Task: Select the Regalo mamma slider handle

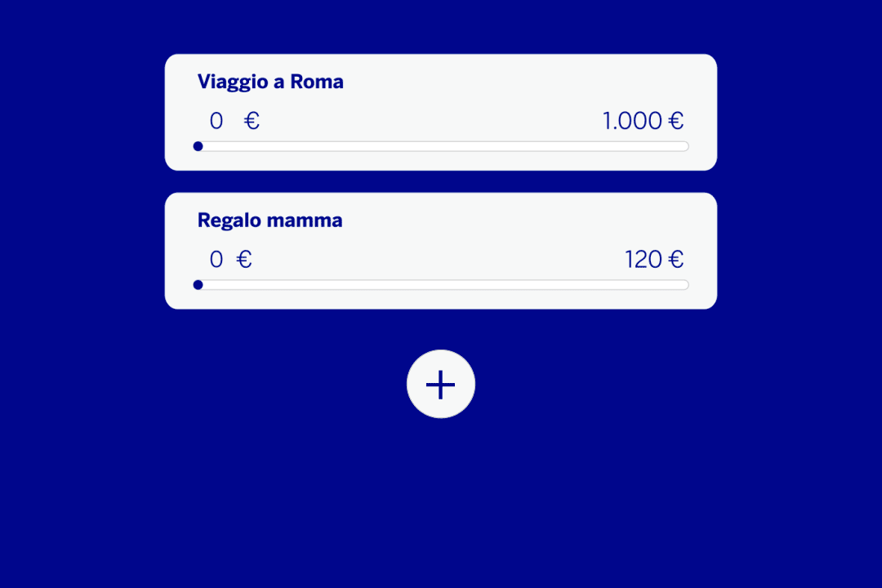Action: [x=198, y=285]
